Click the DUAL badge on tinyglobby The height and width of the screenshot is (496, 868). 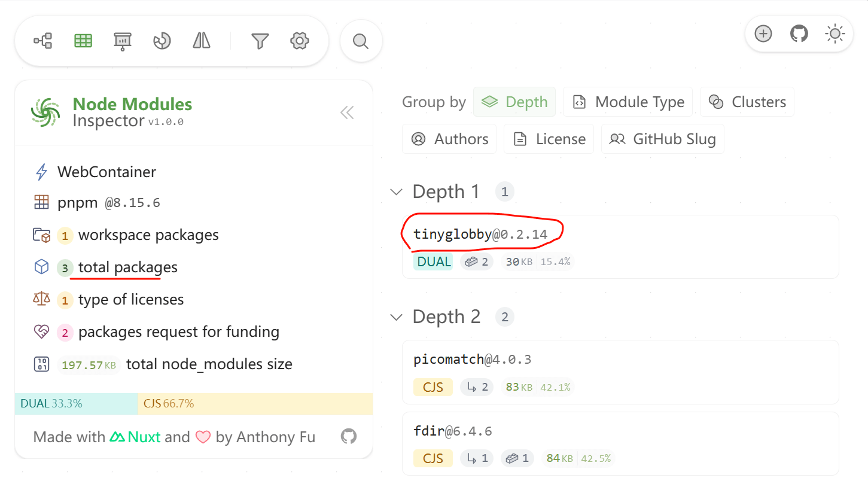pos(433,261)
